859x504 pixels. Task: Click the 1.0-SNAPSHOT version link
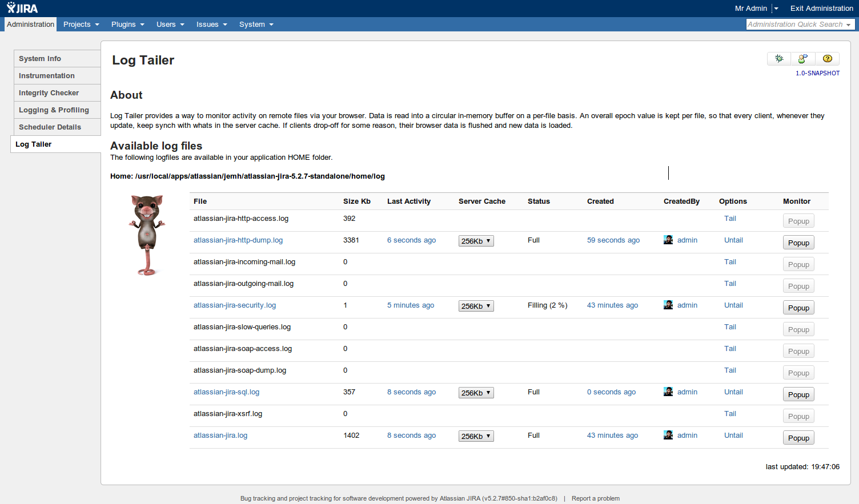tap(817, 73)
